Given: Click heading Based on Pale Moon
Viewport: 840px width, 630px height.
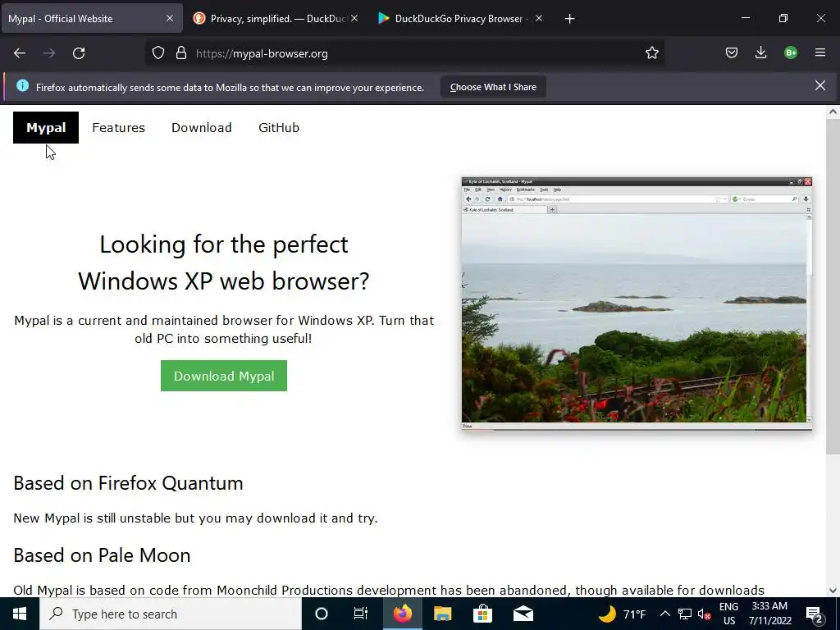Looking at the screenshot, I should pyautogui.click(x=102, y=555).
